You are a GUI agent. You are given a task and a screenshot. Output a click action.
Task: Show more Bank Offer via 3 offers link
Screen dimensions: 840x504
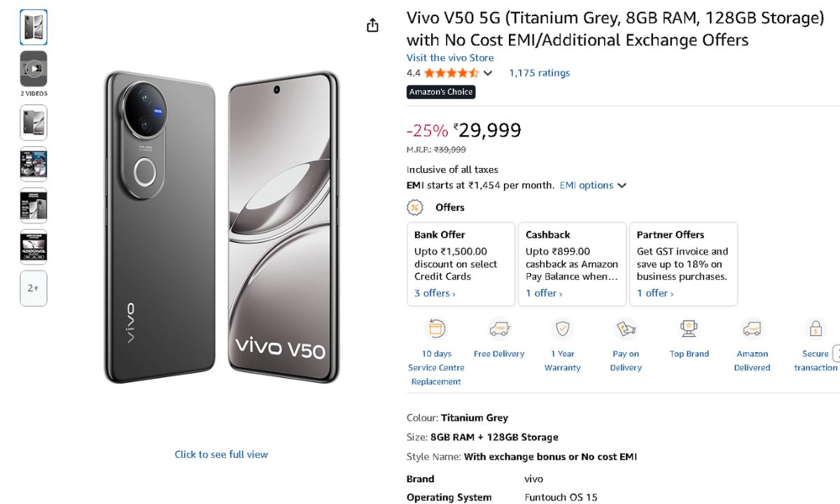coord(435,293)
